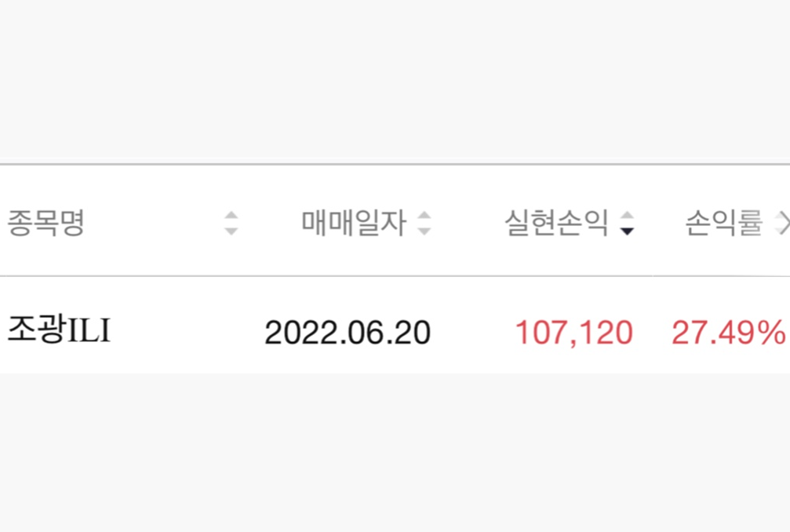Click the 27.49% return rate value
The width and height of the screenshot is (790, 532).
[728, 333]
